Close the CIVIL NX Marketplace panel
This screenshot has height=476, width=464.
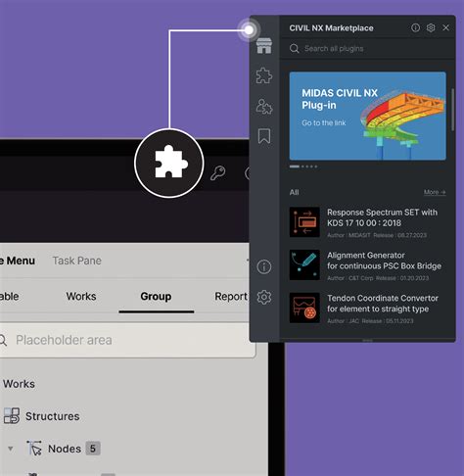445,27
